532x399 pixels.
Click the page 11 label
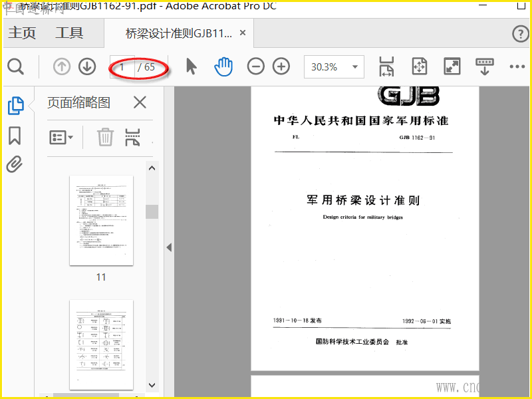pyautogui.click(x=101, y=277)
